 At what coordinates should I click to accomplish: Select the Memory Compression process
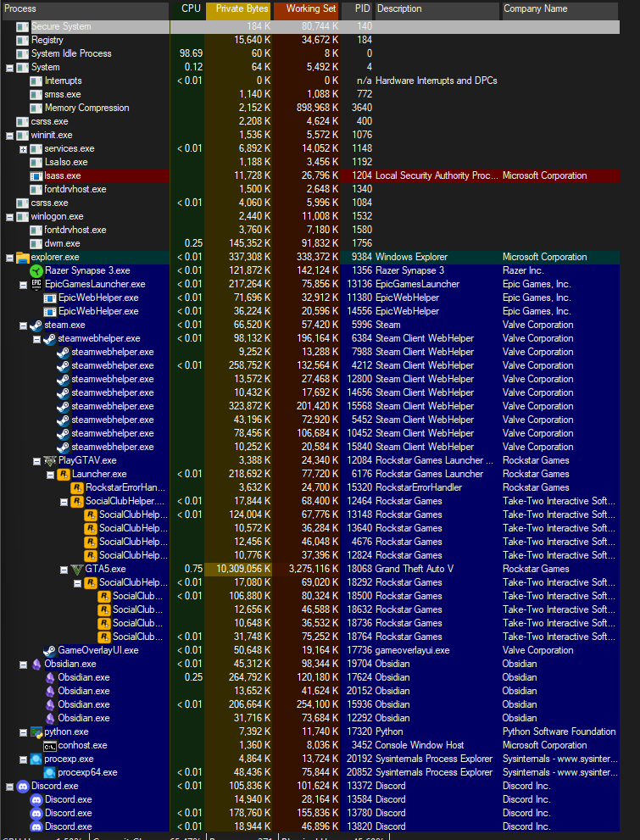click(309, 108)
